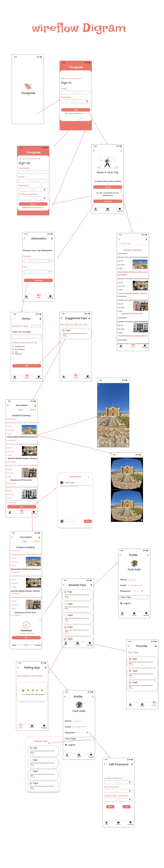Click the back arrow on Favorite screen
Image resolution: width=164 pixels, height=868 pixels.
(x=128, y=646)
